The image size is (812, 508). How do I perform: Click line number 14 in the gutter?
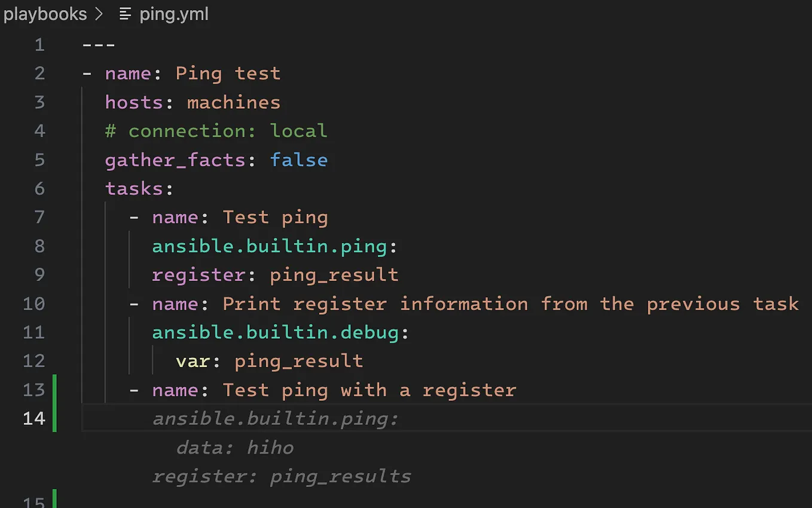pyautogui.click(x=33, y=418)
